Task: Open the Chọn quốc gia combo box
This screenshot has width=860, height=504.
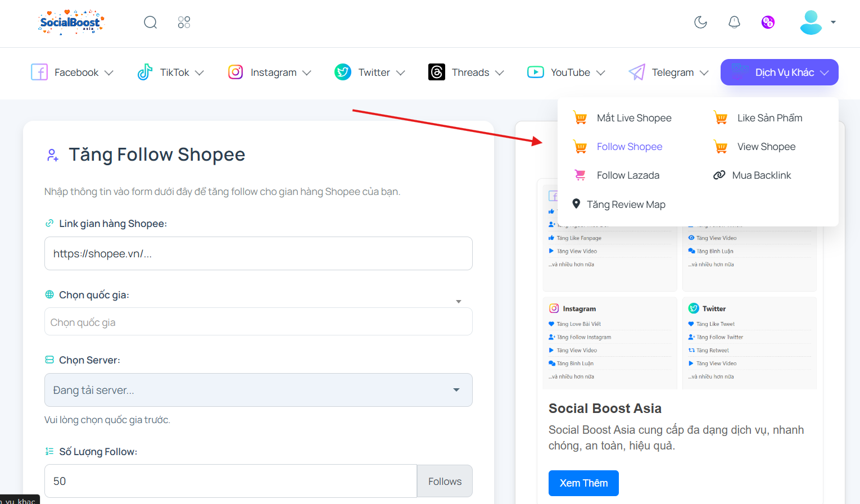Action: [259, 322]
